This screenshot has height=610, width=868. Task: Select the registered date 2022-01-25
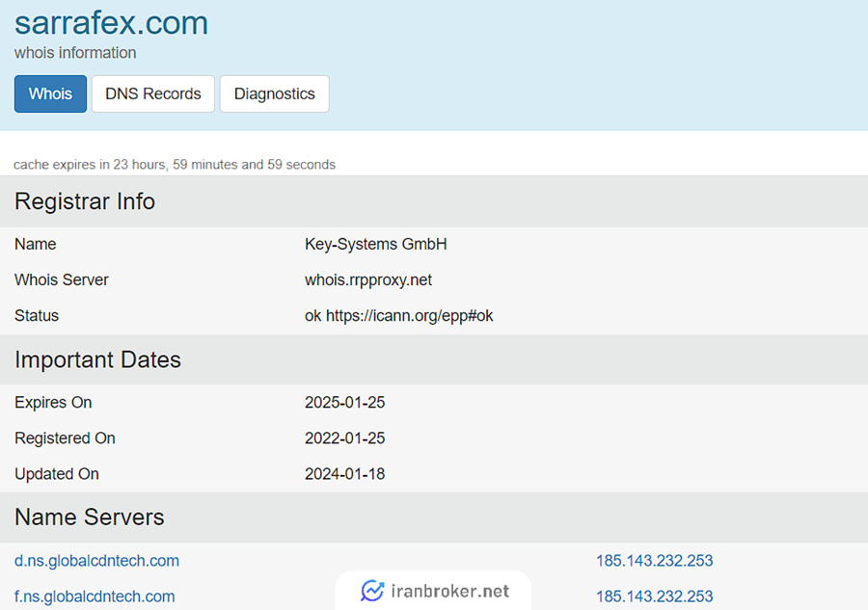coord(344,438)
